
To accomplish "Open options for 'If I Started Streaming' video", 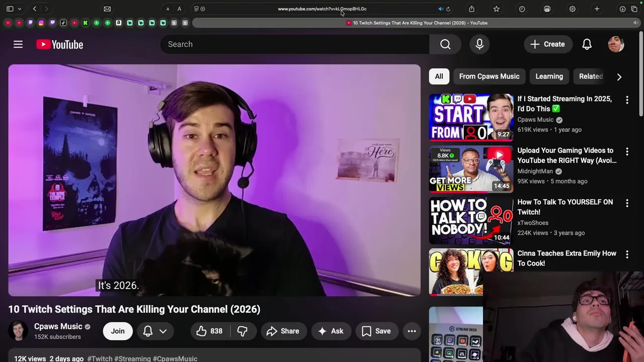I will pyautogui.click(x=627, y=100).
